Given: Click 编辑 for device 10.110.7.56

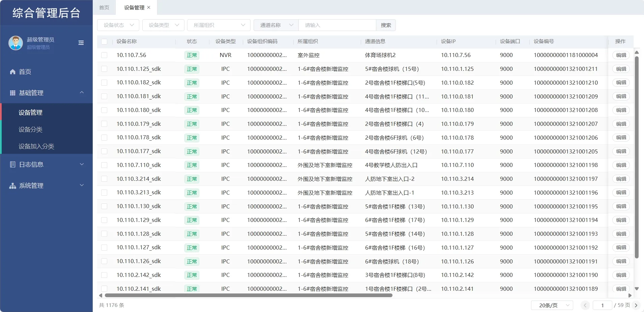Looking at the screenshot, I should point(621,55).
